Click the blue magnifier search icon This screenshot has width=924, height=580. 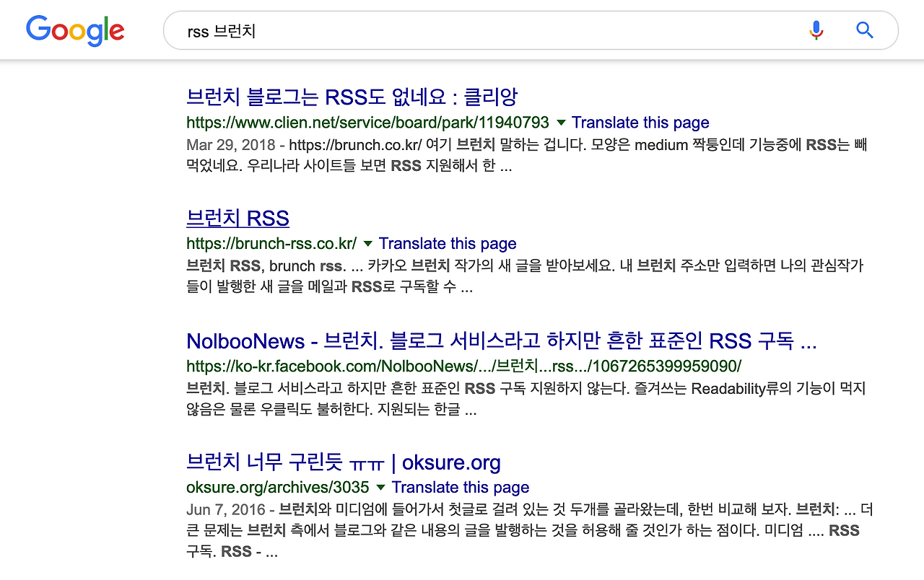click(x=865, y=30)
